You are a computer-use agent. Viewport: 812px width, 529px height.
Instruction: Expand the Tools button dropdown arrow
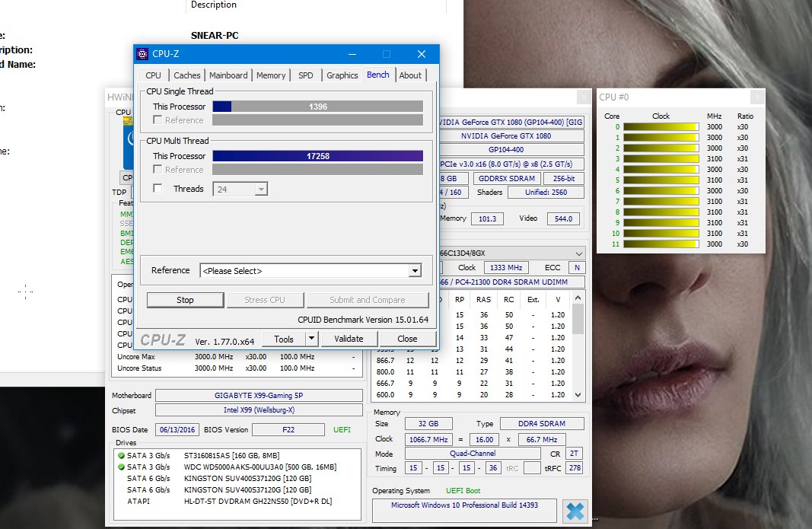click(x=311, y=339)
